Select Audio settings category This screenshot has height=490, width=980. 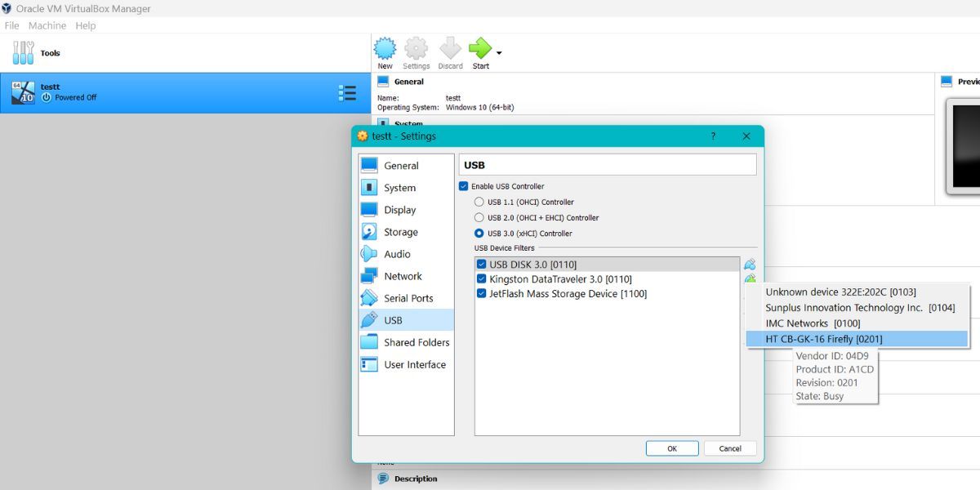pos(406,254)
